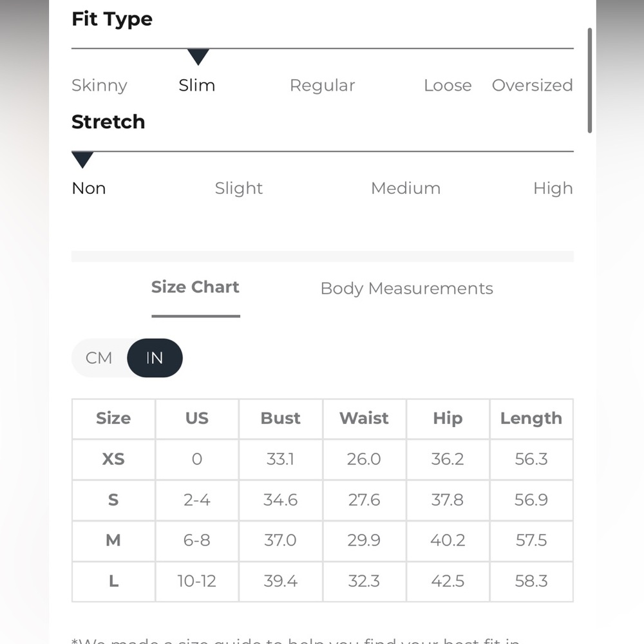Click the Slight stretch label
644x644 pixels.
pyautogui.click(x=239, y=189)
